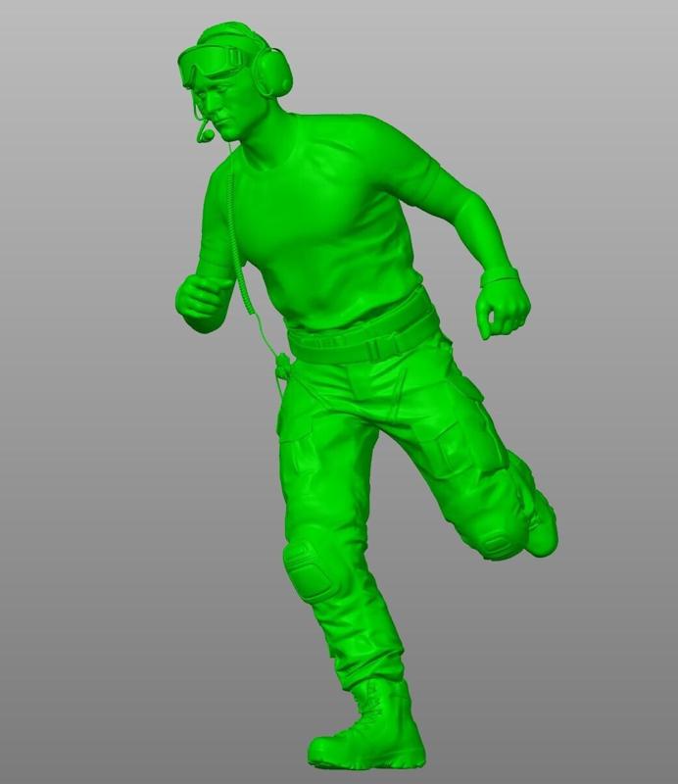Click the clenched fist with the wristwatch
The width and height of the screenshot is (678, 784).
pyautogui.click(x=503, y=303)
